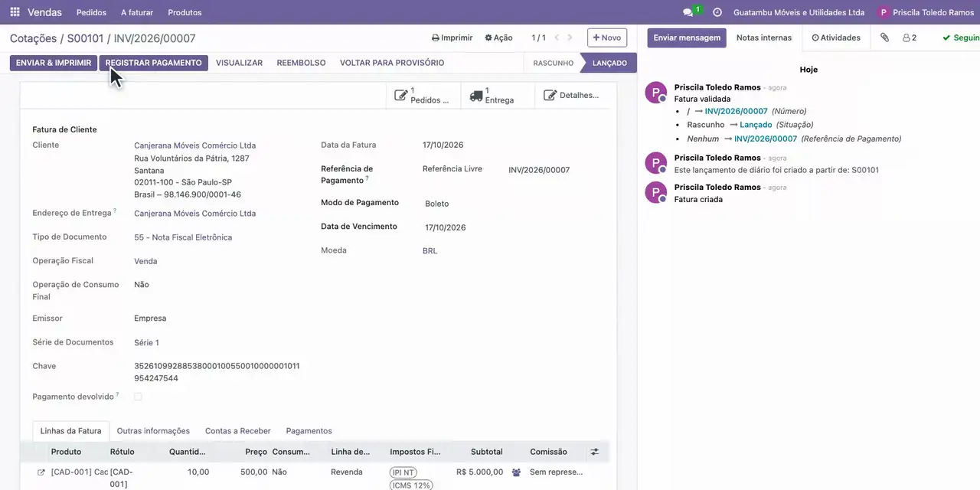This screenshot has width=980, height=490.
Task: Open the attachments paperclip icon
Action: point(884,38)
